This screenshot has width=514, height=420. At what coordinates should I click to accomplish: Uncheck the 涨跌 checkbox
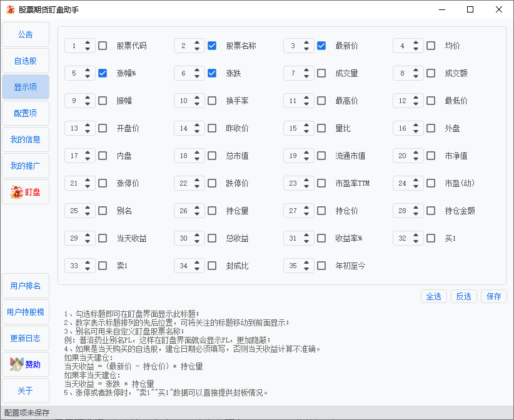212,73
